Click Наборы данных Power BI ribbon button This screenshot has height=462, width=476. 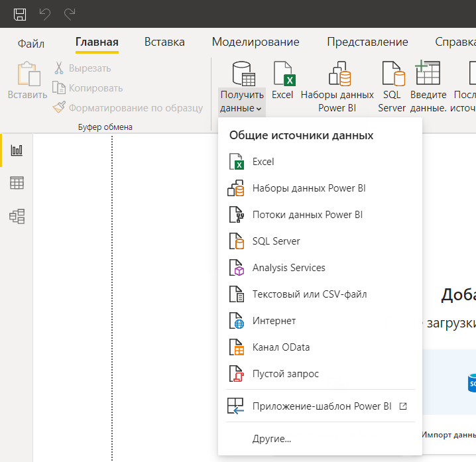337,87
